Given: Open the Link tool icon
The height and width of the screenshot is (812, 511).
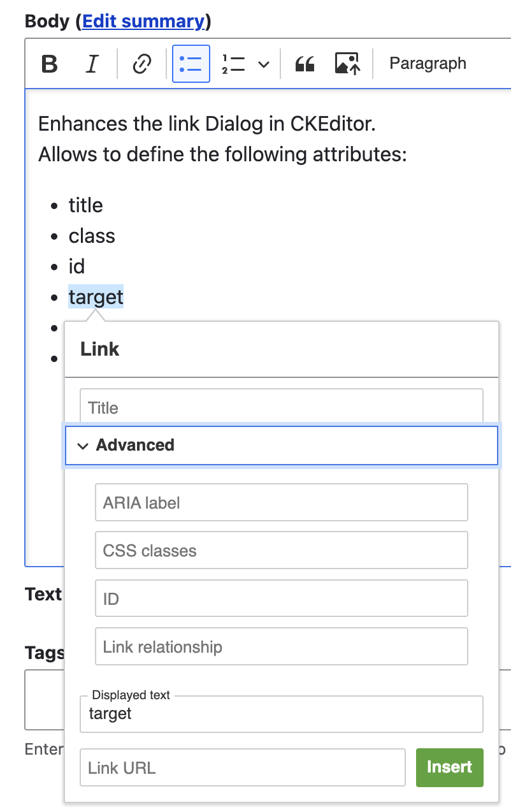Looking at the screenshot, I should [141, 63].
